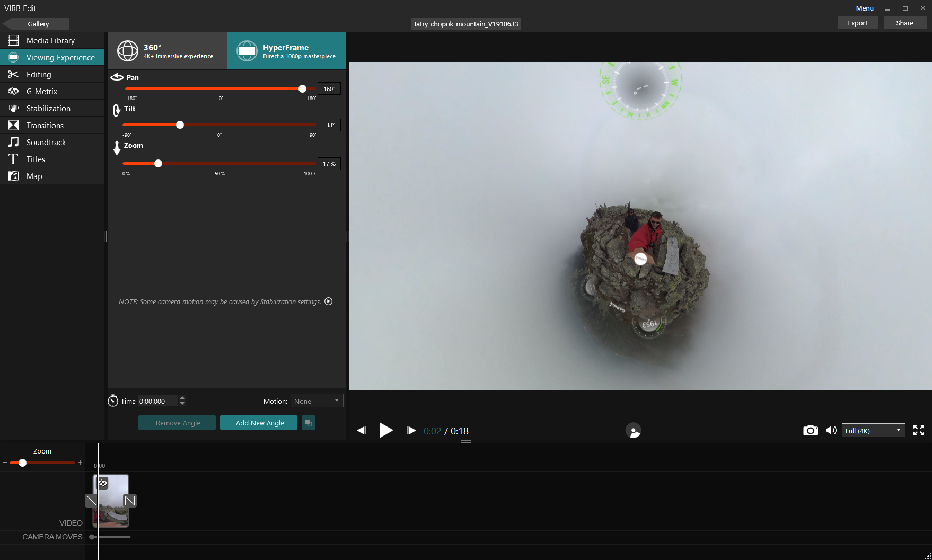Click the clip's left transition marker
Image resolution: width=932 pixels, height=560 pixels.
pos(92,501)
